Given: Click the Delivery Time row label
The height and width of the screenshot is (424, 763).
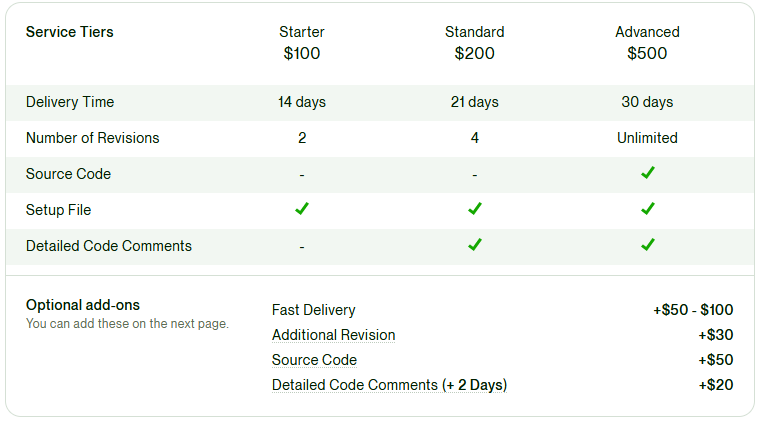Looking at the screenshot, I should click(70, 102).
